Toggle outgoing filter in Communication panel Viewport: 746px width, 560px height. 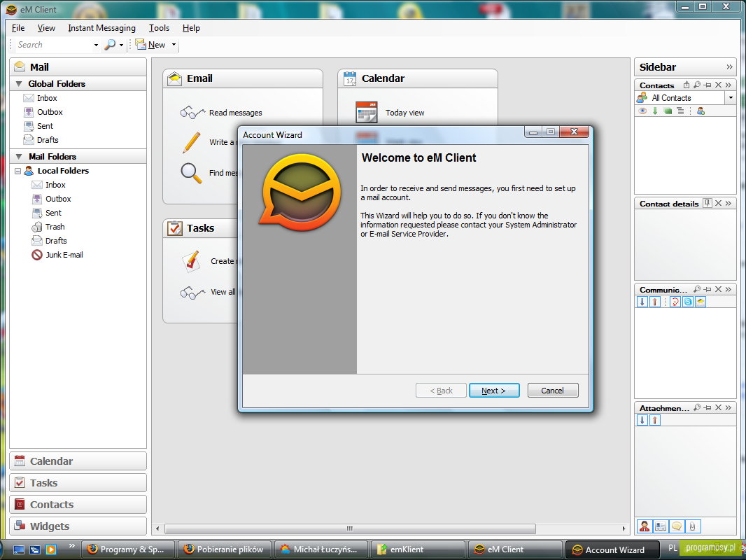click(655, 302)
